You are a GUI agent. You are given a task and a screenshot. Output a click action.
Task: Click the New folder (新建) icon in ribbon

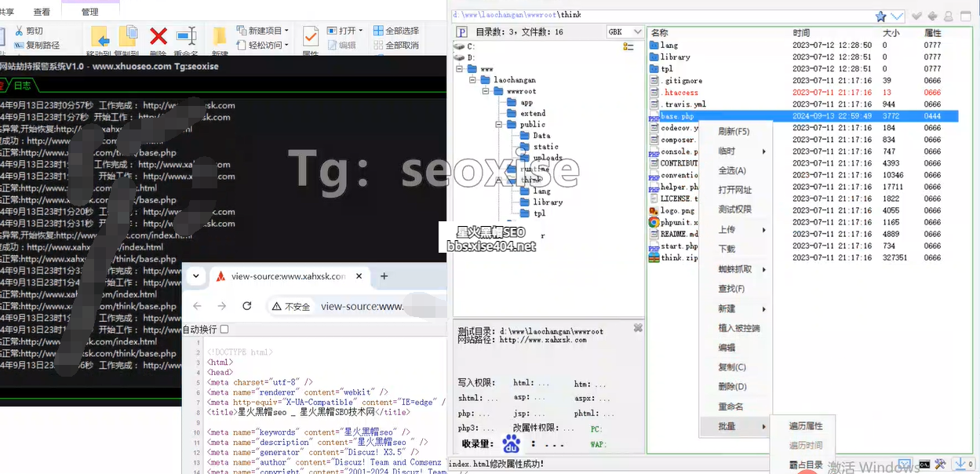220,36
